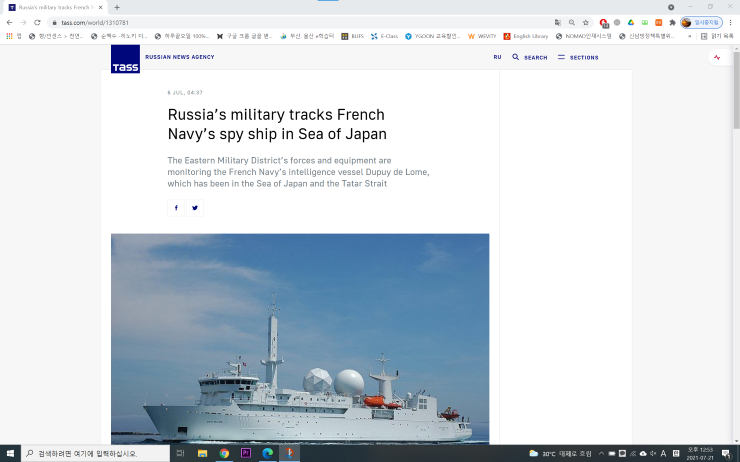Bookmark this page with the star icon
The height and width of the screenshot is (462, 740).
(x=586, y=22)
